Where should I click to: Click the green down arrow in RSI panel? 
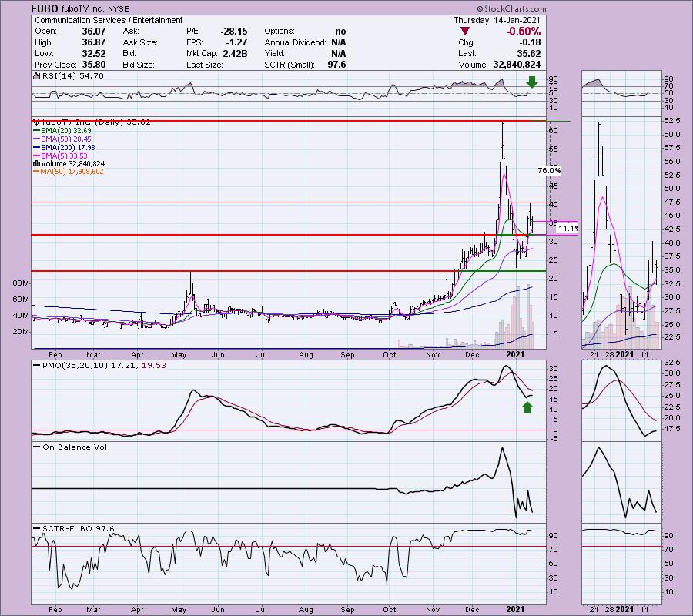(x=531, y=82)
